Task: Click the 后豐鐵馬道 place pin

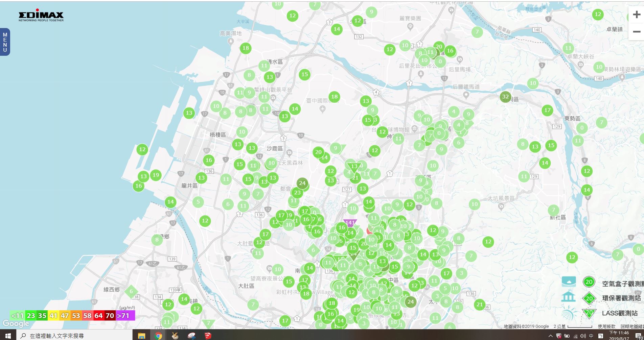Action: pos(466,95)
